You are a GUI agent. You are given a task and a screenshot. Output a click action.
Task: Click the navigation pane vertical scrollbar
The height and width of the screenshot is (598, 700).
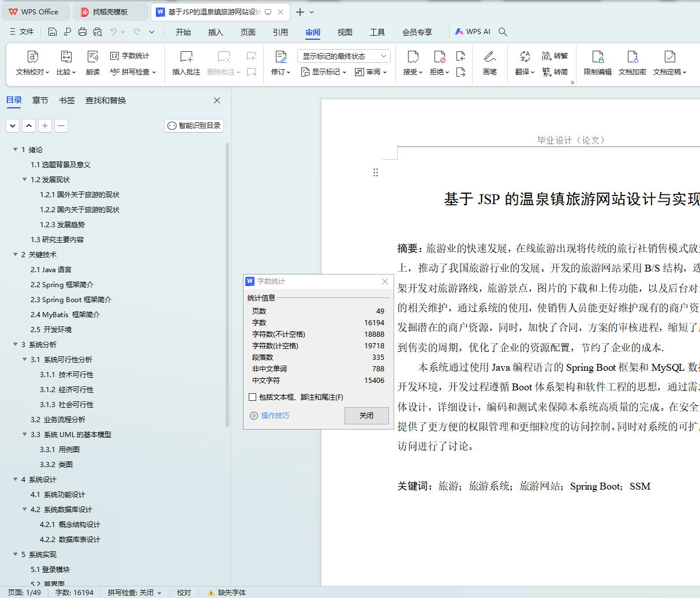(227, 285)
